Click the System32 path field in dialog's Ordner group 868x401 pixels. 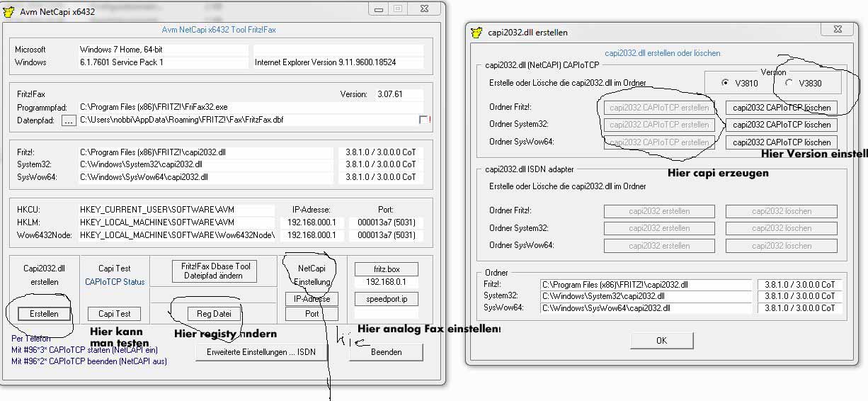click(x=646, y=296)
